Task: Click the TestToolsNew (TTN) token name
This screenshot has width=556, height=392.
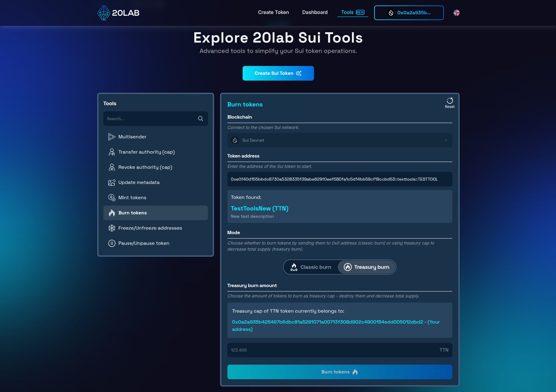Action: [259, 208]
